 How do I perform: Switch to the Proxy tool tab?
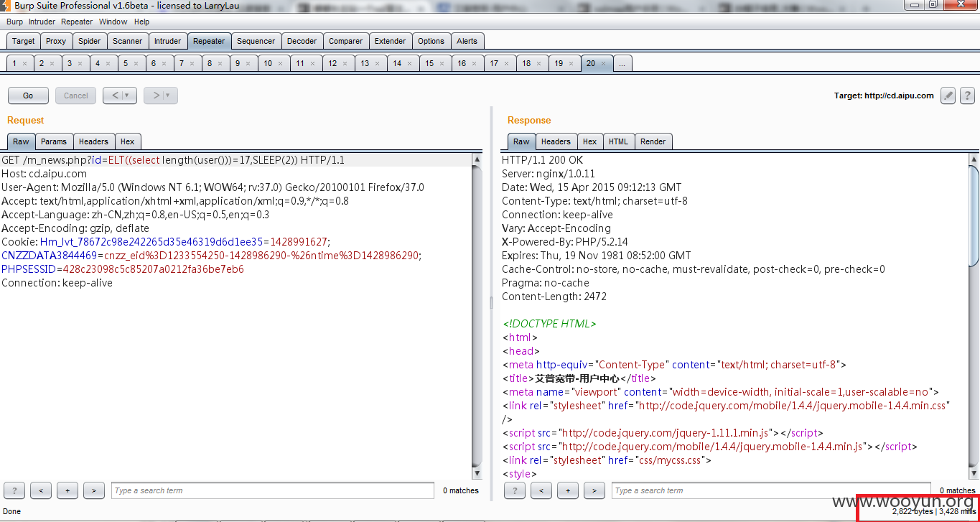(56, 41)
